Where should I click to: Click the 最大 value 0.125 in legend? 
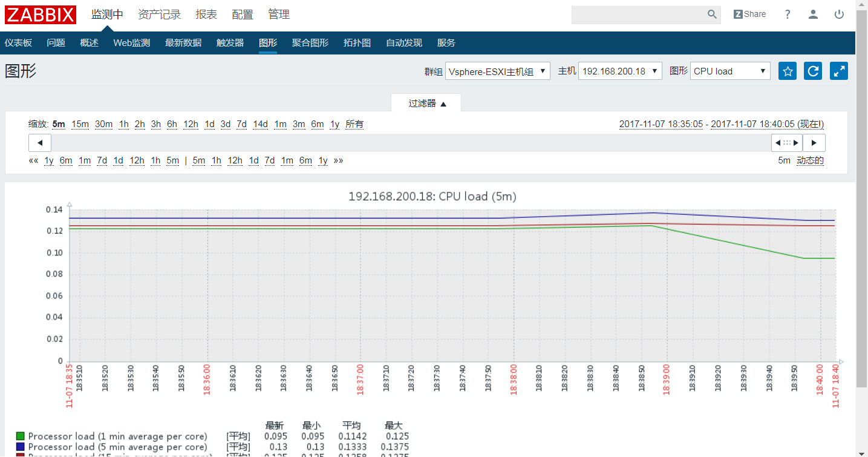point(397,436)
